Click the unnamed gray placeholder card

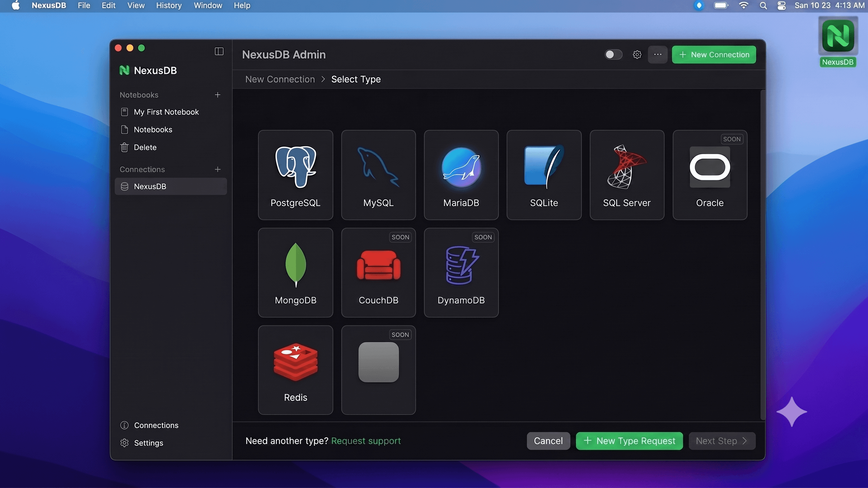click(x=378, y=370)
